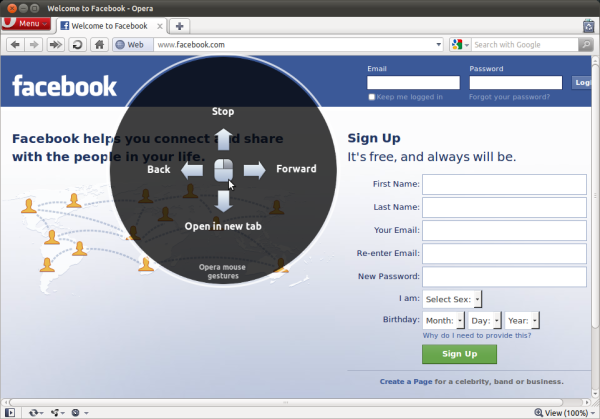Click the www.facebook.com address field
The image size is (600, 419).
point(293,45)
